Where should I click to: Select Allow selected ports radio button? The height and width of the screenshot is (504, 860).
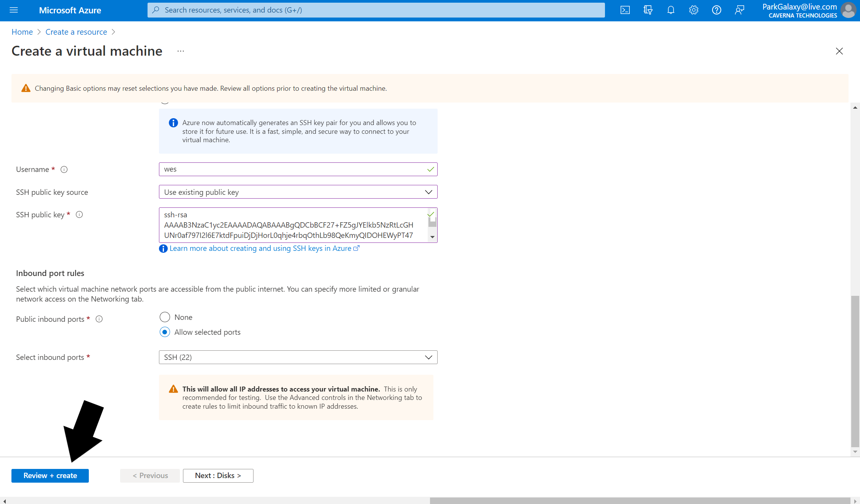pyautogui.click(x=165, y=332)
